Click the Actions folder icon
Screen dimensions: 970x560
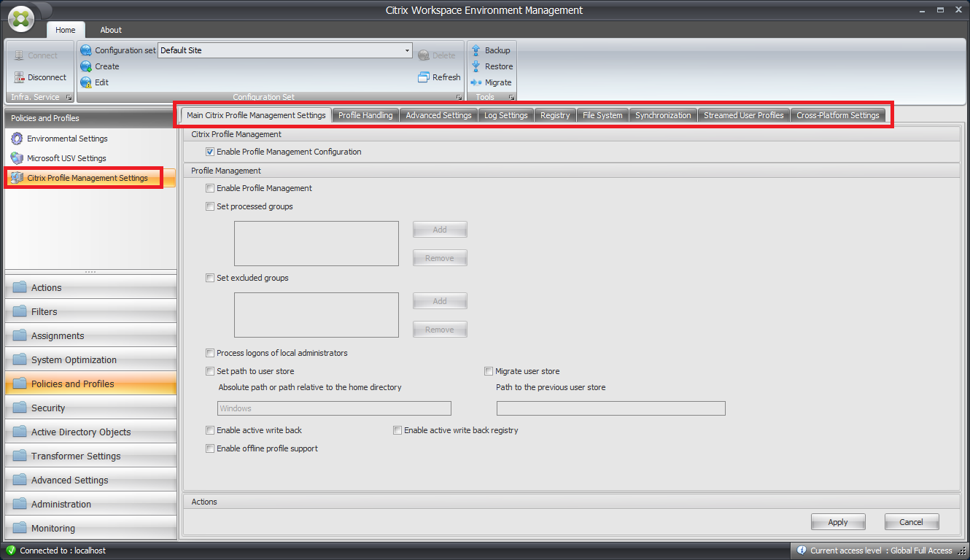[x=20, y=287]
